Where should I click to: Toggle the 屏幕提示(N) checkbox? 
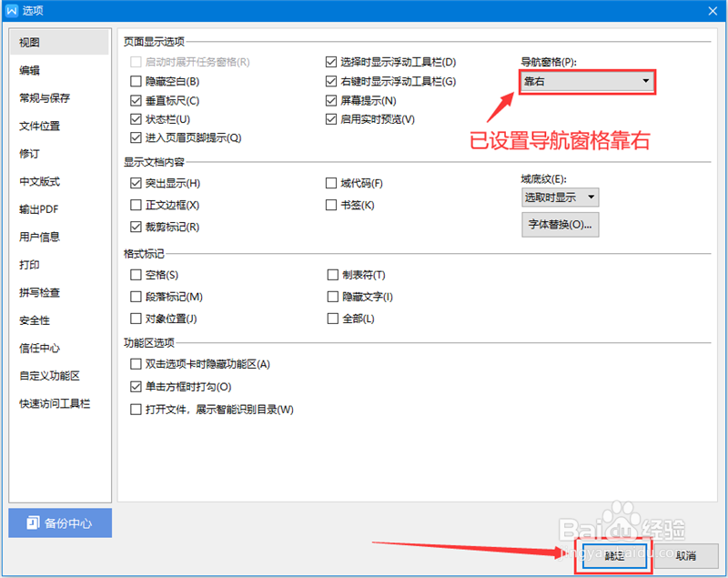click(x=333, y=100)
